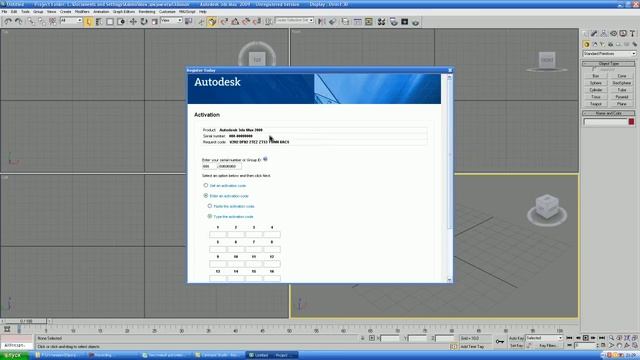Click the Sphere primitive button
The height and width of the screenshot is (360, 640).
click(596, 83)
